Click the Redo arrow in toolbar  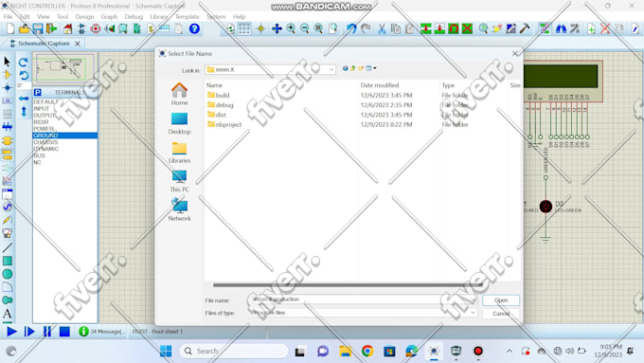pyautogui.click(x=366, y=28)
